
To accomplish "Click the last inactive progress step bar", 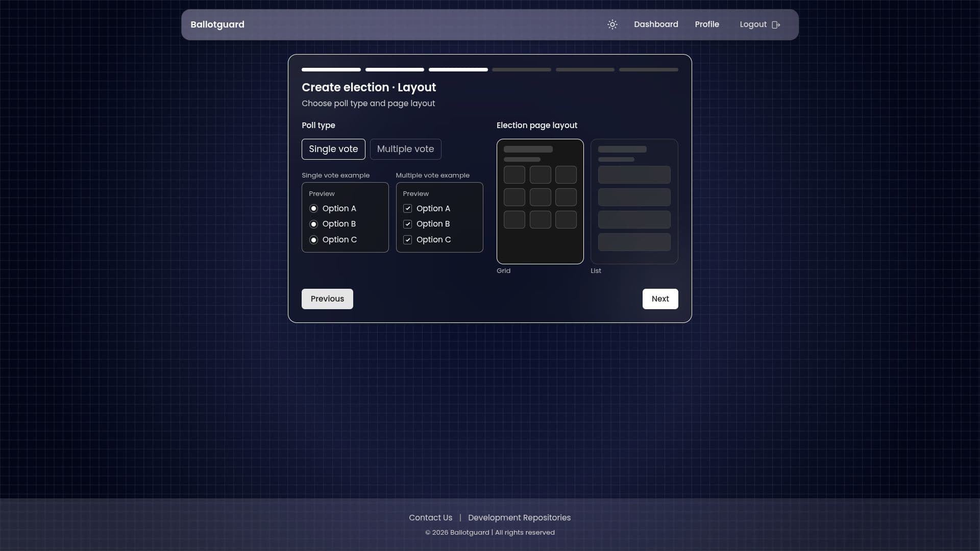I will [648, 69].
